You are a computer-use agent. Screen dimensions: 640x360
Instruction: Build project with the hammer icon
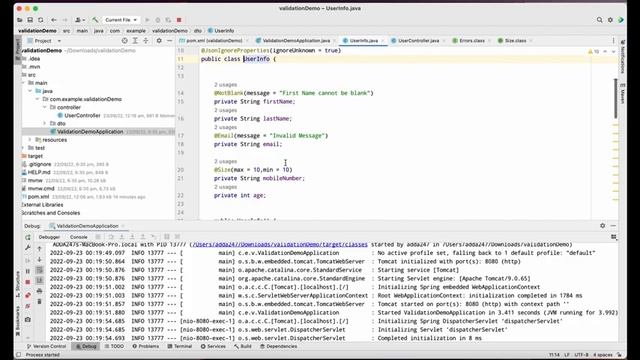click(95, 20)
